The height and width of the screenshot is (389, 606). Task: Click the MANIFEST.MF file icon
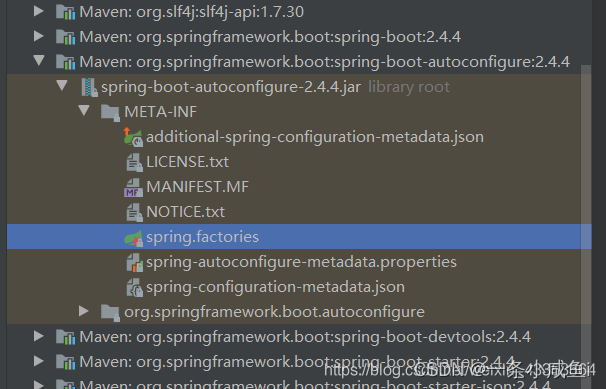[x=134, y=187]
